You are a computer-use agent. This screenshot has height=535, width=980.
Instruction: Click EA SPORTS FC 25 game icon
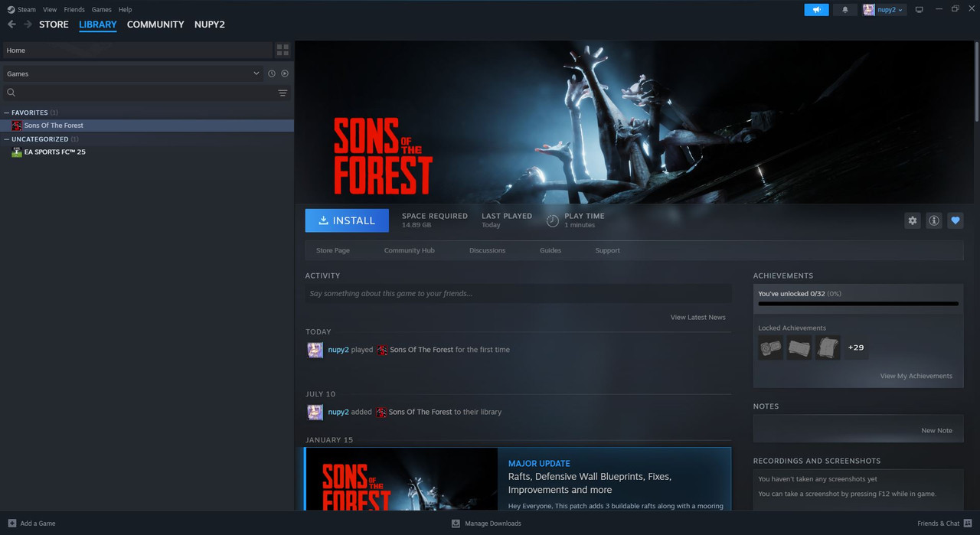[16, 152]
